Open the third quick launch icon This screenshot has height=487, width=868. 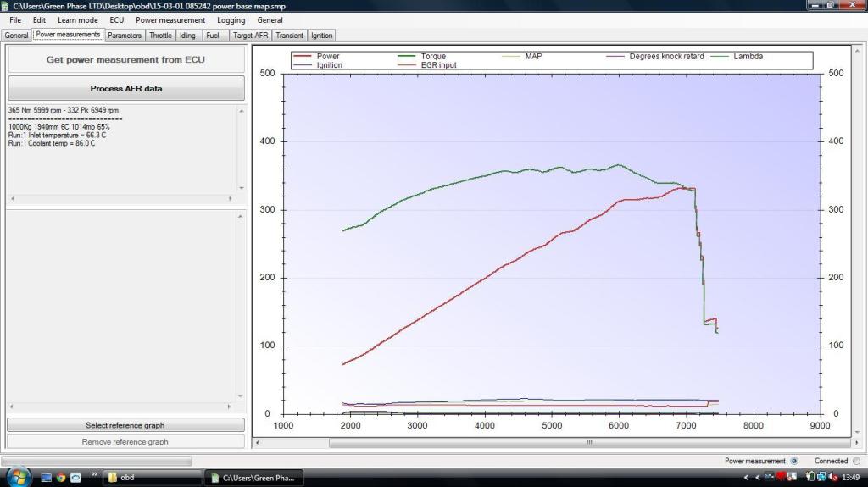point(75,477)
